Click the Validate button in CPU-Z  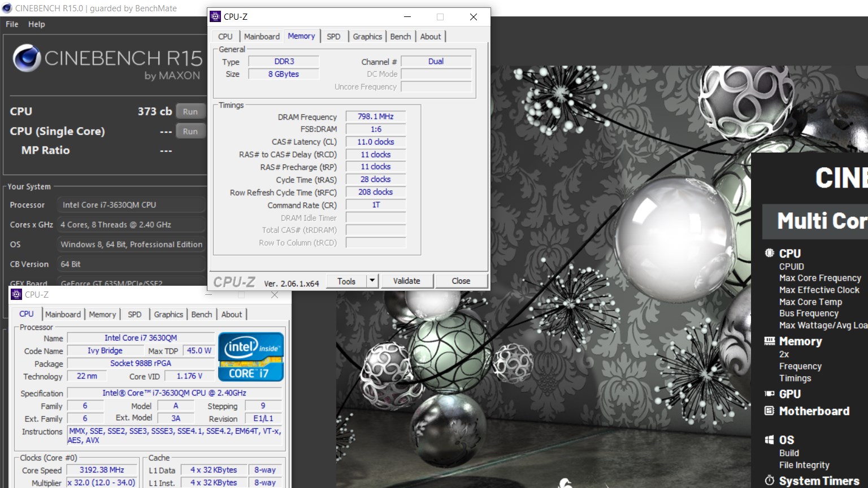coord(407,281)
